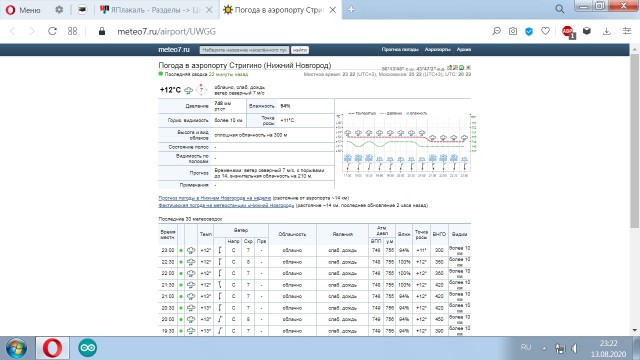Click the Облачность column header
The image size is (640, 360).
(292, 234)
